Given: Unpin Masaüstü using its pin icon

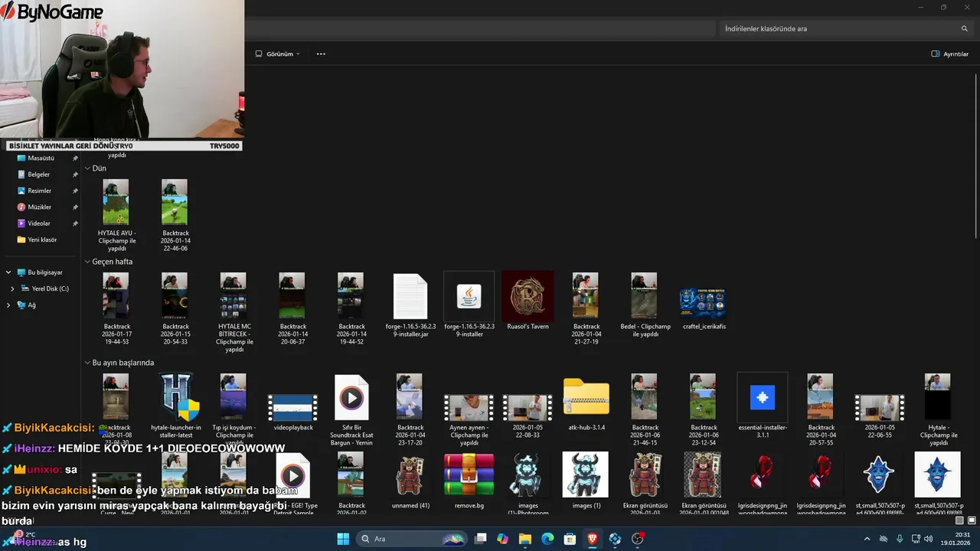Looking at the screenshot, I should 75,158.
